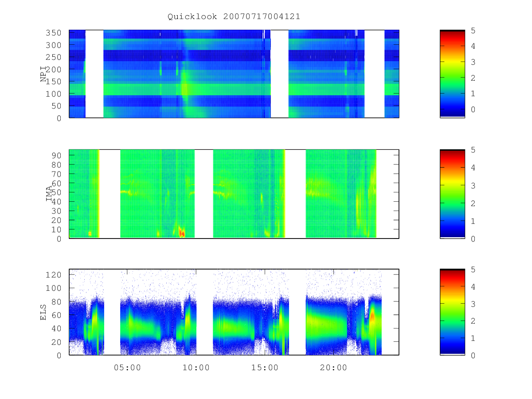Click the IMA panel's color scale bar

tap(452, 194)
